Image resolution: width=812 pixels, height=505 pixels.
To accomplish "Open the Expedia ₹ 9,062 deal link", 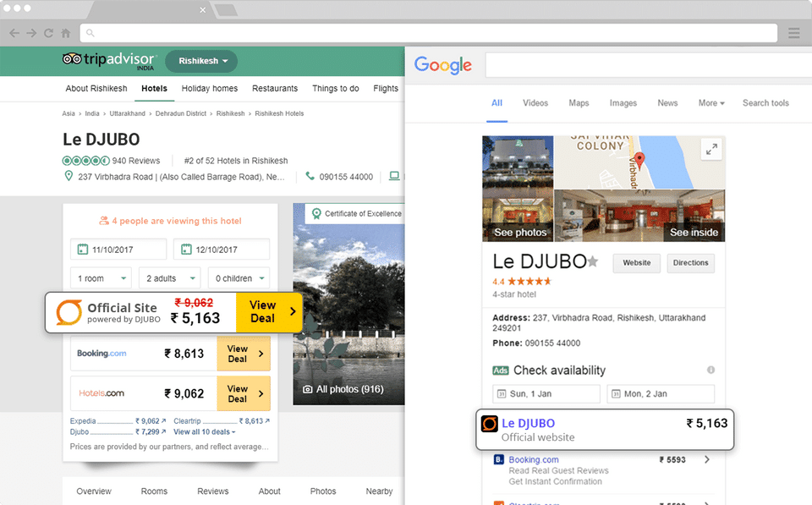I will (118, 421).
